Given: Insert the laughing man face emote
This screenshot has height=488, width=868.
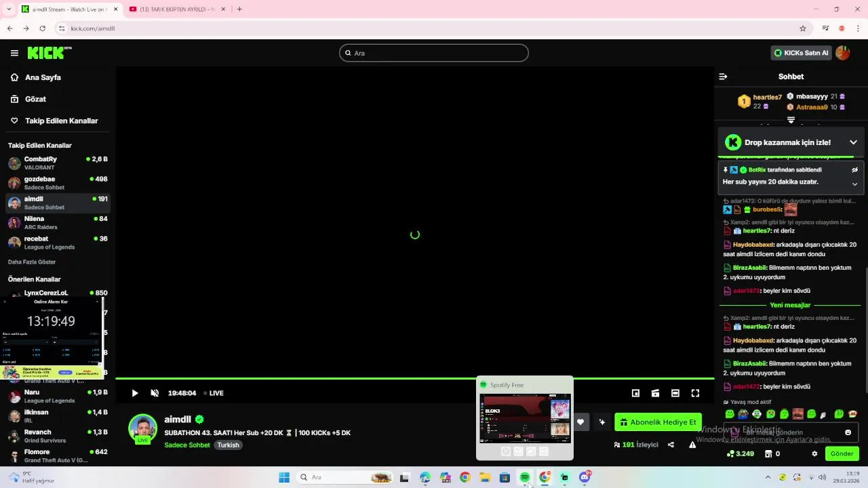Looking at the screenshot, I should pyautogui.click(x=798, y=414).
